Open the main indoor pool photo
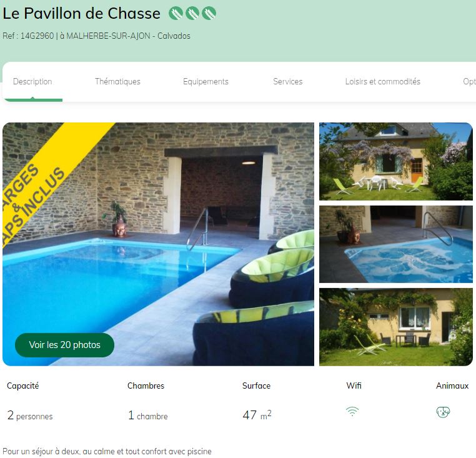 (x=158, y=244)
